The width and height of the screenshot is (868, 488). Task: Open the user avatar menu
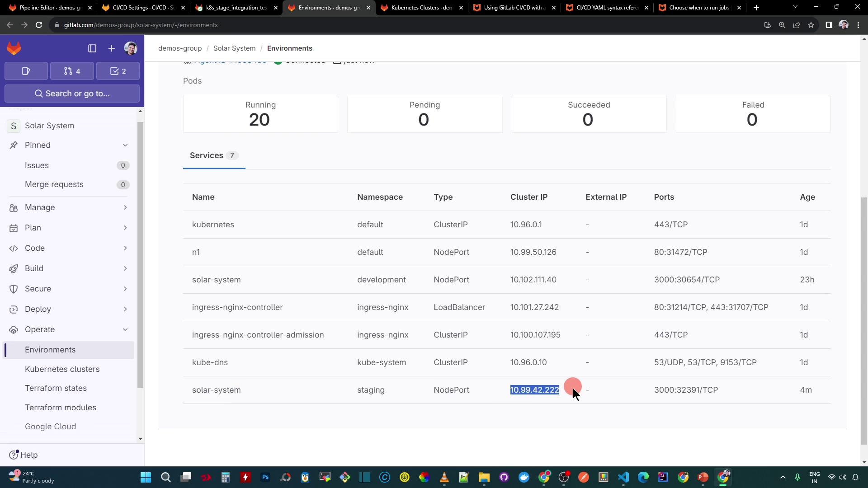131,48
